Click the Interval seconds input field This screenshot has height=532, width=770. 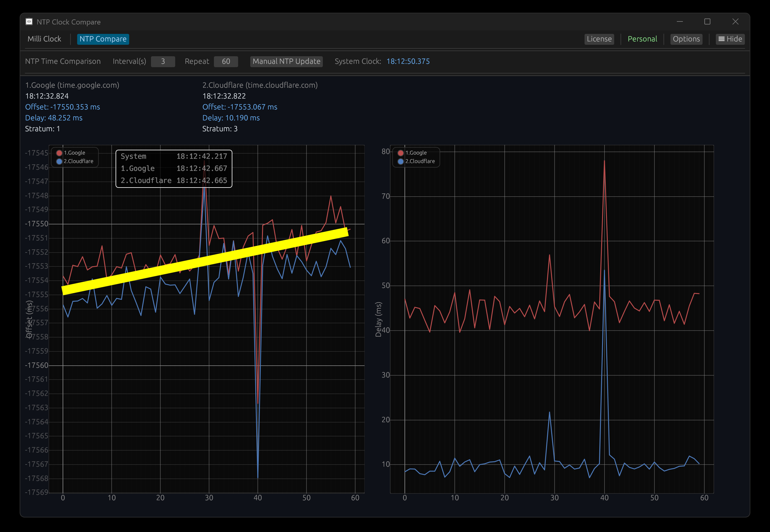163,61
